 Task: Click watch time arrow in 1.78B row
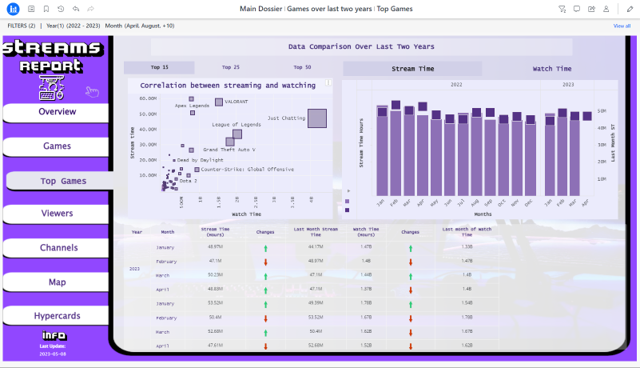(411, 304)
